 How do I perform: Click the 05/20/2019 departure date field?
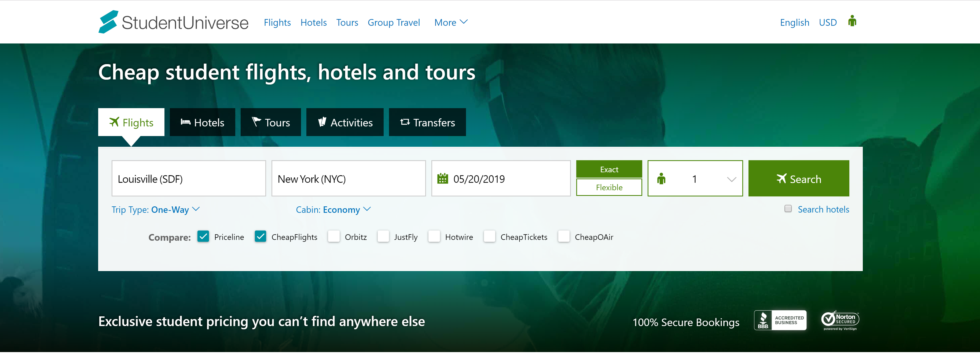[x=501, y=178]
